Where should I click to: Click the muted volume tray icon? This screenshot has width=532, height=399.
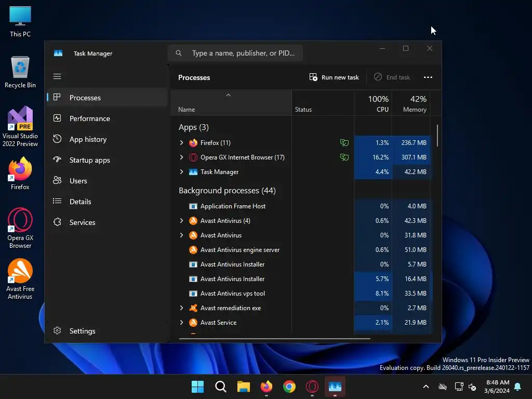pos(472,387)
